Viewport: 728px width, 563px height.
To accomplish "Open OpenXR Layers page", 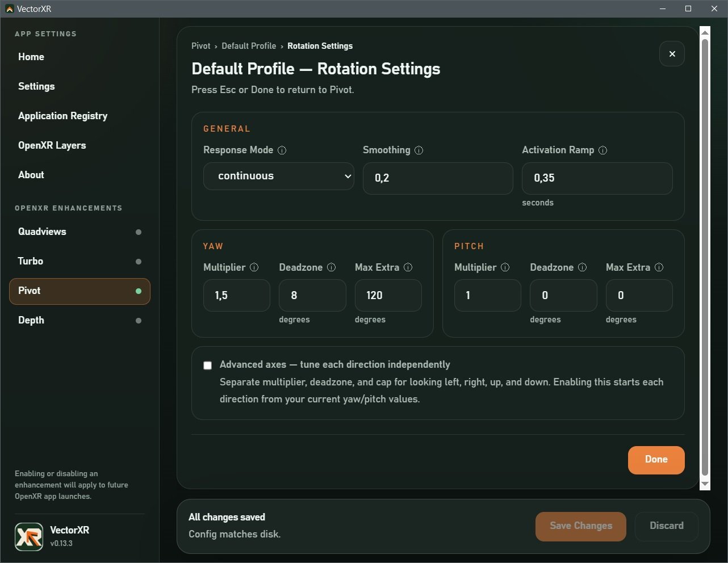I will click(x=80, y=145).
